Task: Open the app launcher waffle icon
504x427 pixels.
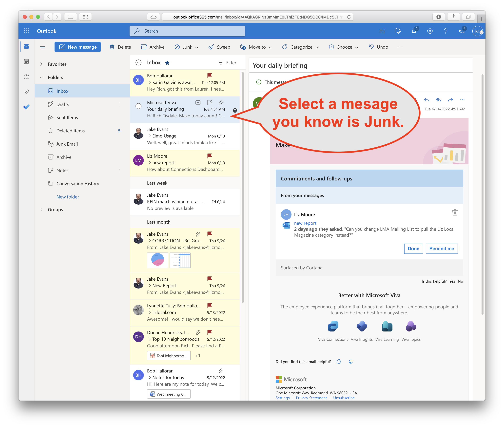Action: tap(26, 31)
